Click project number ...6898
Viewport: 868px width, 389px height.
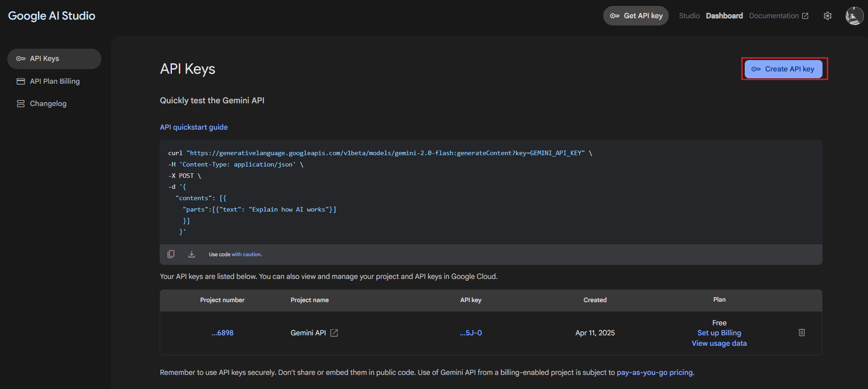coord(222,333)
